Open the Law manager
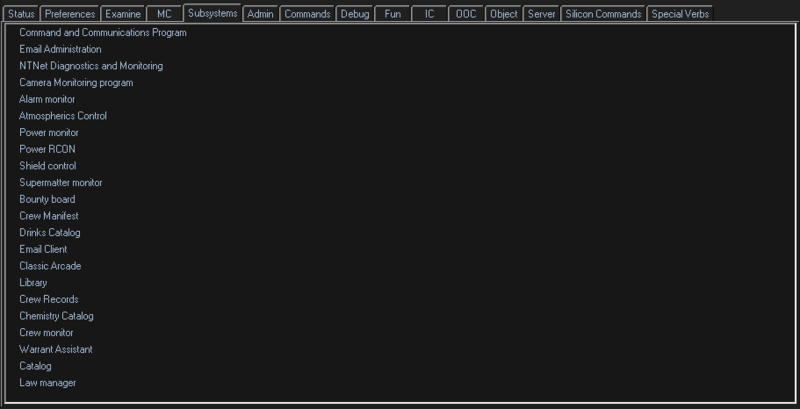 47,382
